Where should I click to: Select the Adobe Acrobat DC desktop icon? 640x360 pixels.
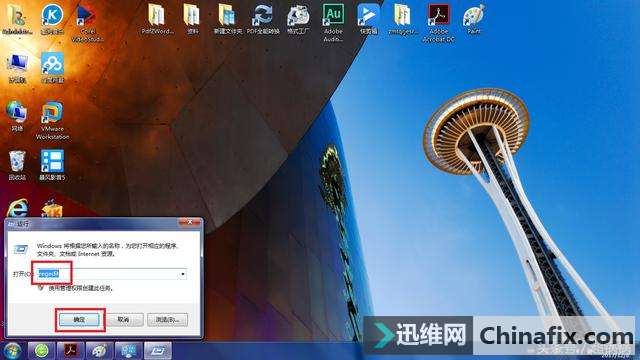pyautogui.click(x=438, y=23)
